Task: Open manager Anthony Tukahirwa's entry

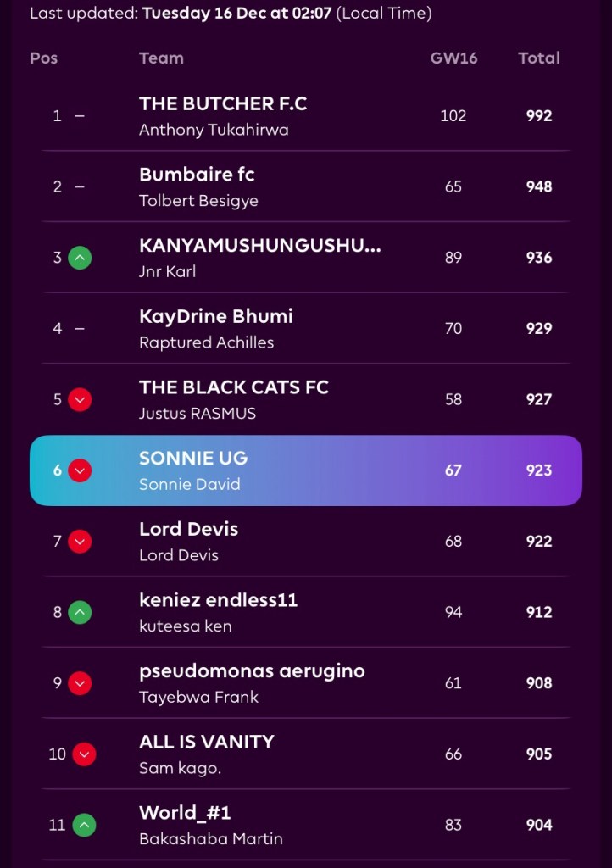Action: pyautogui.click(x=214, y=130)
